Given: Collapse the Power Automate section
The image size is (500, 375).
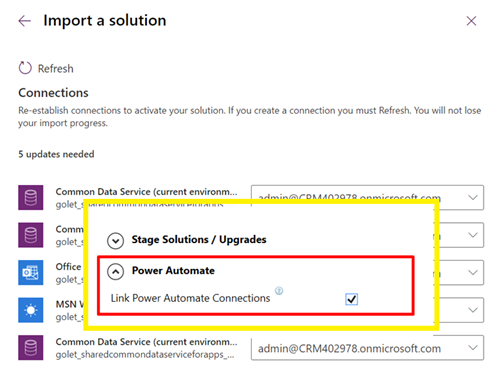Looking at the screenshot, I should pos(116,272).
